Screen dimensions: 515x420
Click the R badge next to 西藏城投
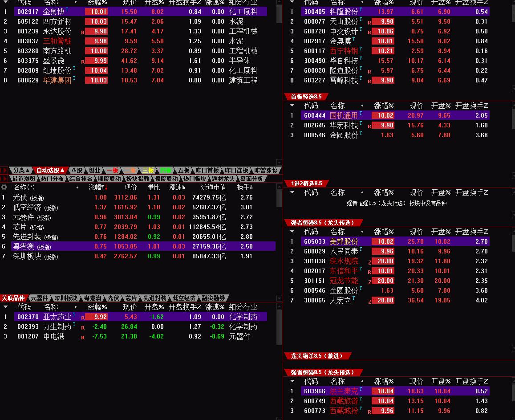[x=369, y=412]
